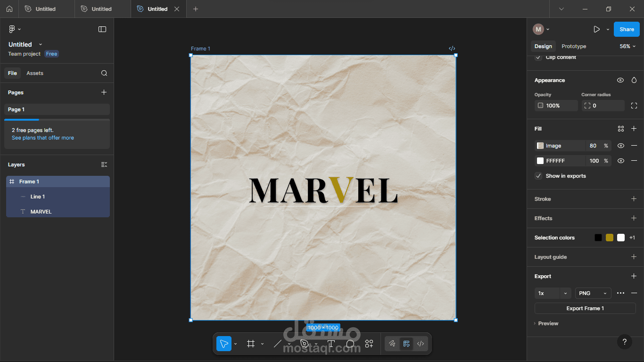The image size is (644, 362).
Task: Toggle the Clip content checkbox
Action: click(538, 58)
